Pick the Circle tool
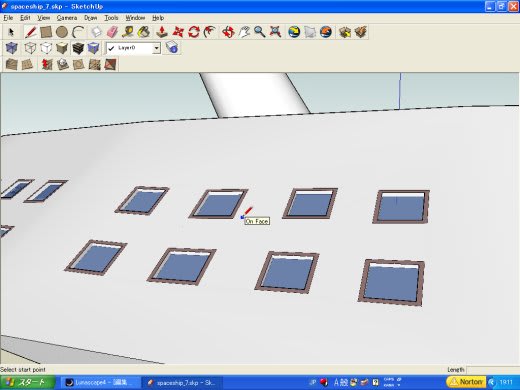The width and height of the screenshot is (520, 390). coord(62,32)
